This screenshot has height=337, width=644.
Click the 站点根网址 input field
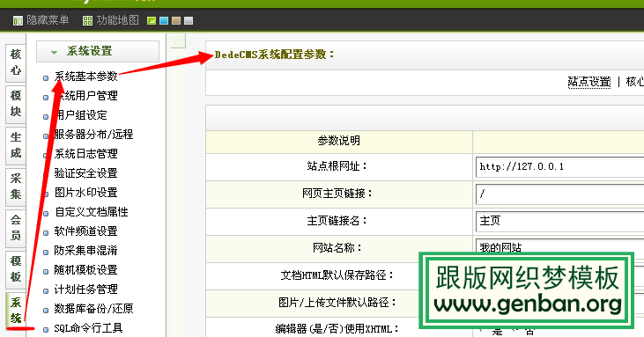click(x=559, y=166)
